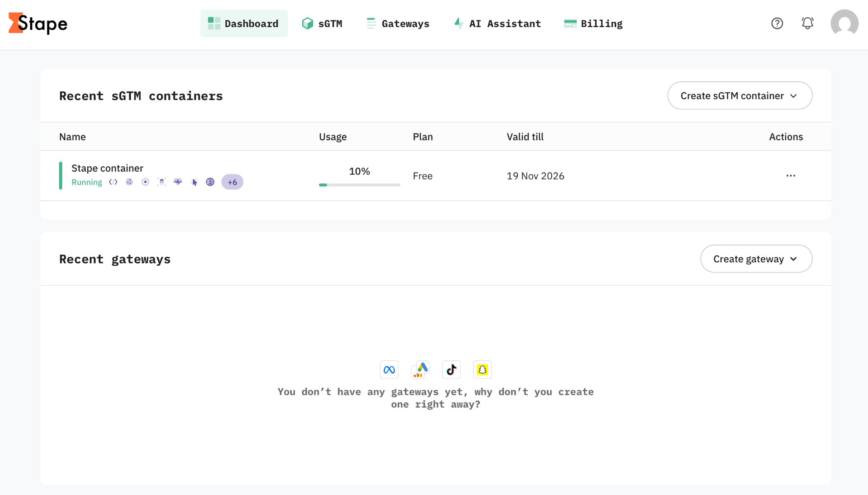Image resolution: width=868 pixels, height=495 pixels.
Task: Expand the Create gateway dropdown
Action: tap(757, 259)
